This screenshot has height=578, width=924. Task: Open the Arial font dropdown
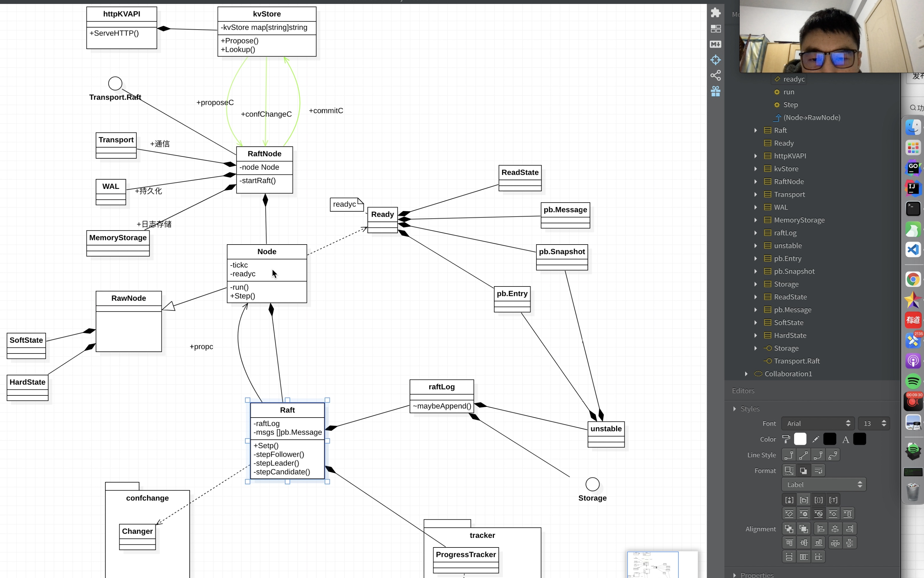[x=817, y=424]
